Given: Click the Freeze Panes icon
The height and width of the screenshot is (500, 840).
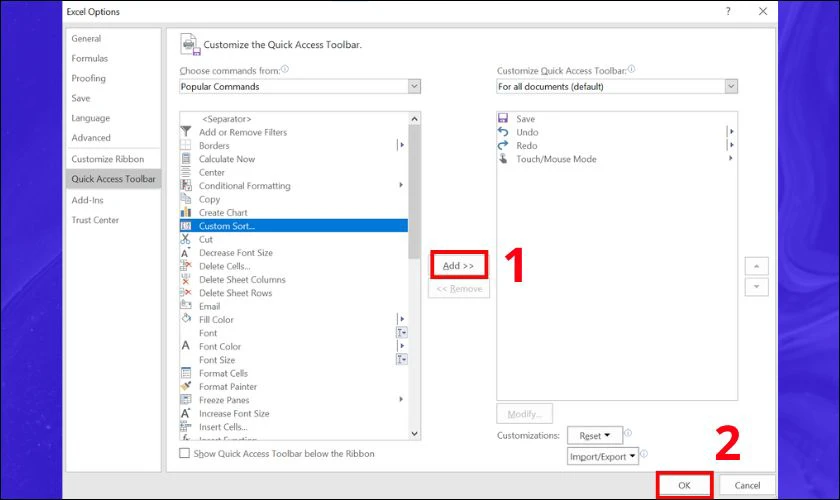Looking at the screenshot, I should point(186,399).
